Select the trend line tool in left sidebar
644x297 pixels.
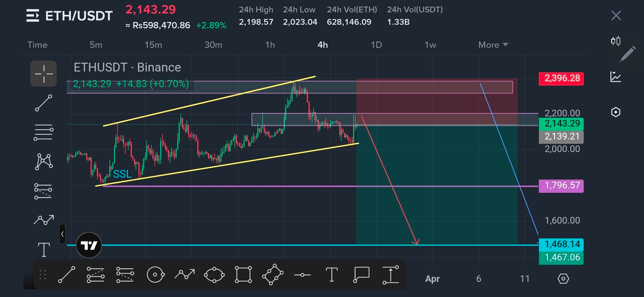(x=43, y=103)
